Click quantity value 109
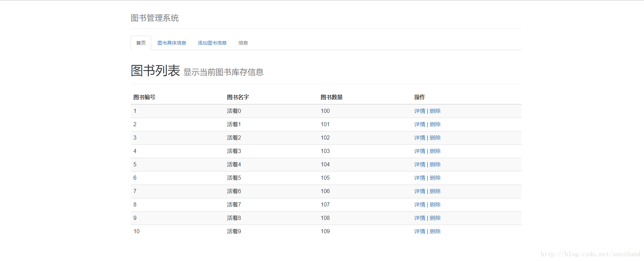 [x=325, y=232]
